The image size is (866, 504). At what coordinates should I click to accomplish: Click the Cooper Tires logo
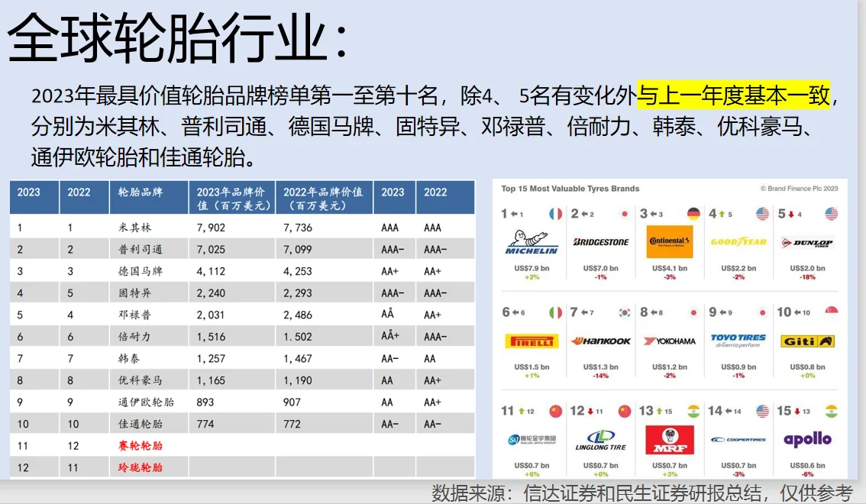[x=738, y=440]
